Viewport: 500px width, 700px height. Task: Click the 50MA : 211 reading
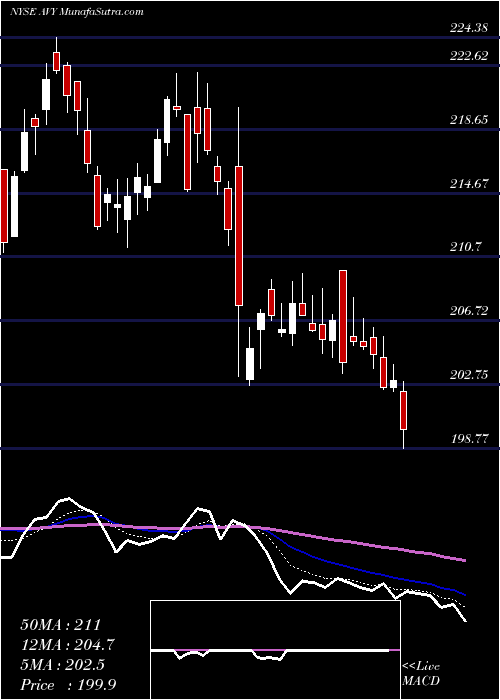(x=61, y=624)
